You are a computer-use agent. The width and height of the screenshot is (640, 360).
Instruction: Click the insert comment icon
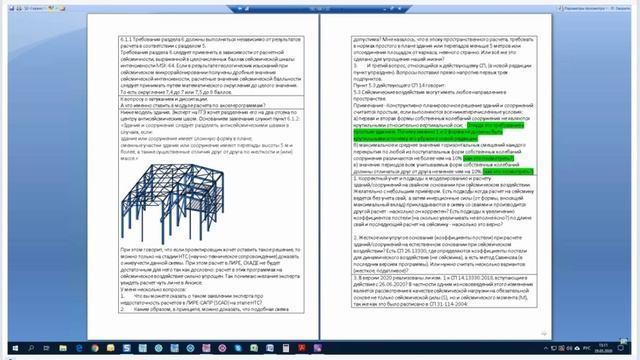click(62, 8)
